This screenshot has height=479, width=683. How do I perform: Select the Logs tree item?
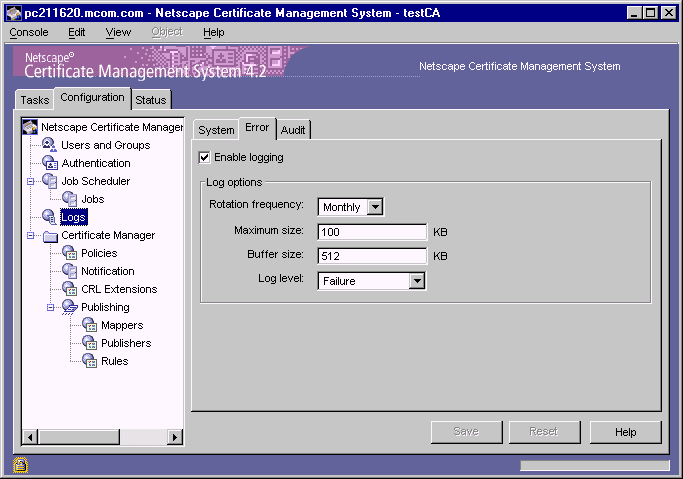(74, 217)
